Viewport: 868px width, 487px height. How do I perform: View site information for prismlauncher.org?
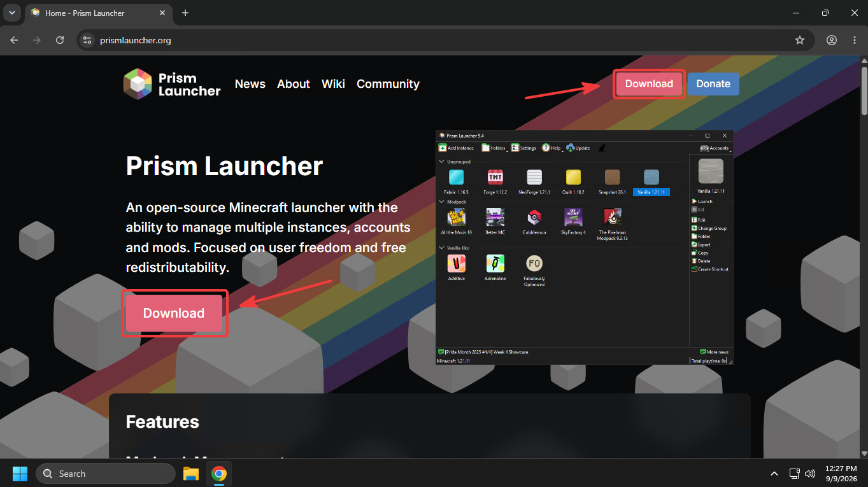click(x=88, y=40)
